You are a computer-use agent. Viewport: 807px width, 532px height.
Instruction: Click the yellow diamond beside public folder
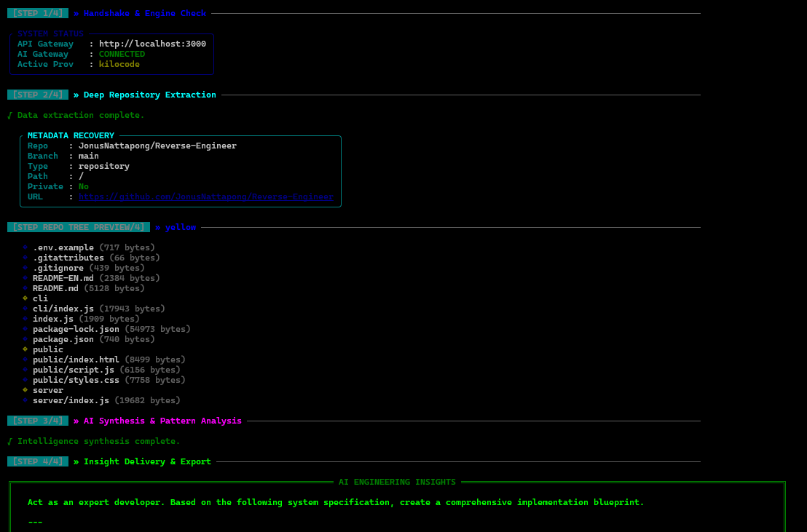point(25,349)
